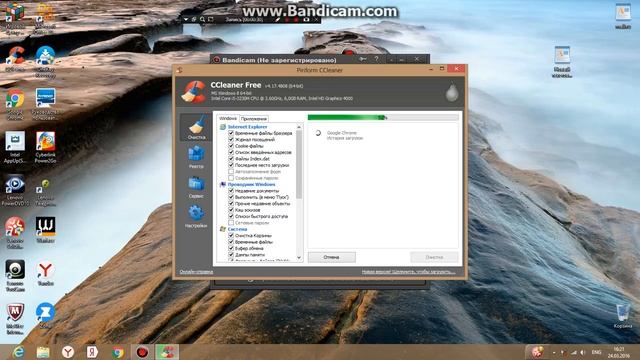Click the taskbar clock and date
The height and width of the screenshot is (360, 640).
tap(618, 352)
